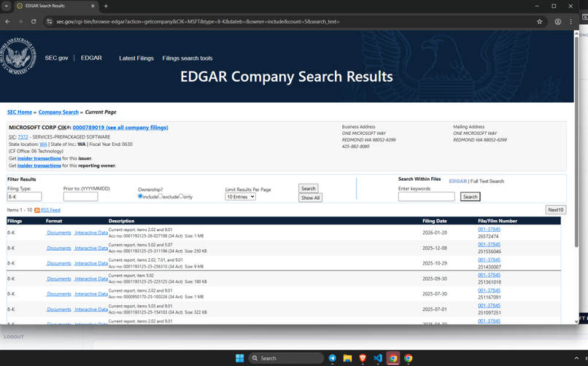
Task: Select the EDGAR Search Results browser tab
Action: tap(55, 6)
